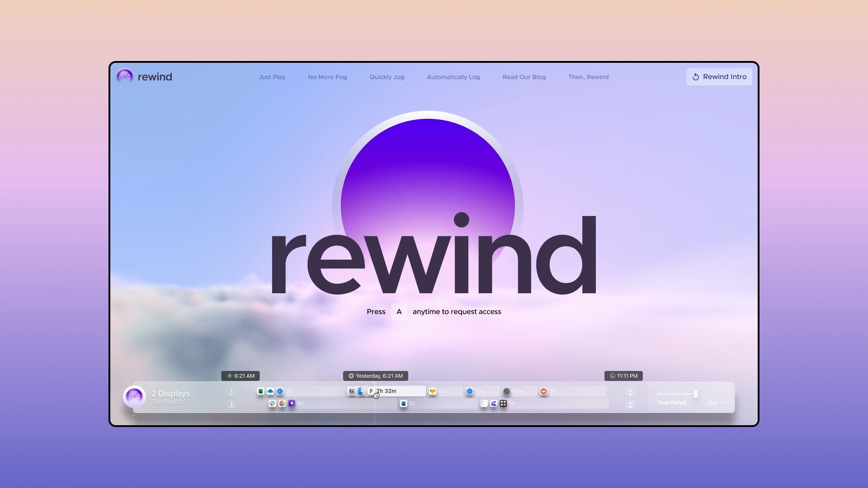Click the Slack icon on display 2 row

tap(273, 404)
